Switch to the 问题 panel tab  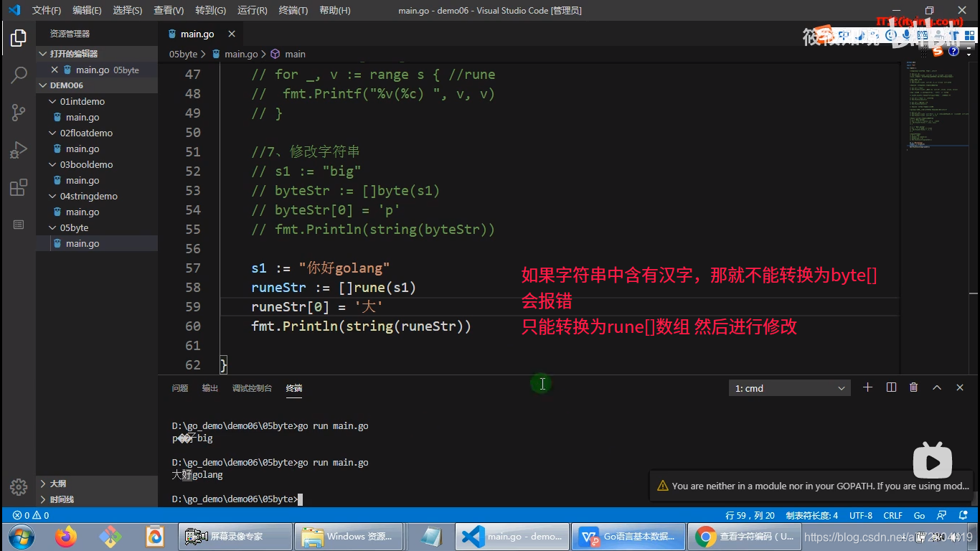click(180, 388)
